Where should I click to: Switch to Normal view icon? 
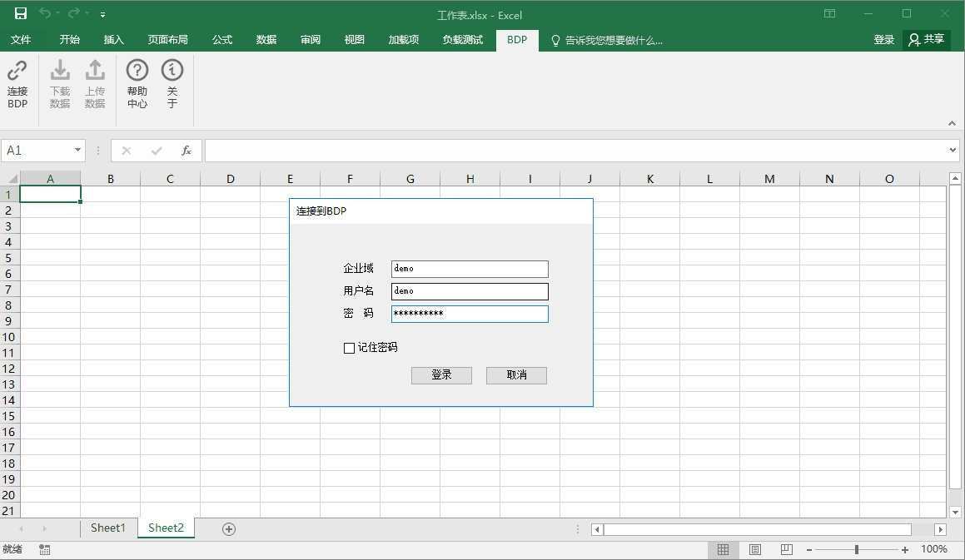click(724, 549)
